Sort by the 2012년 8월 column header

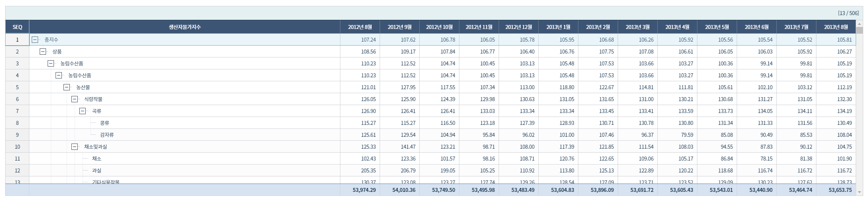click(x=360, y=27)
